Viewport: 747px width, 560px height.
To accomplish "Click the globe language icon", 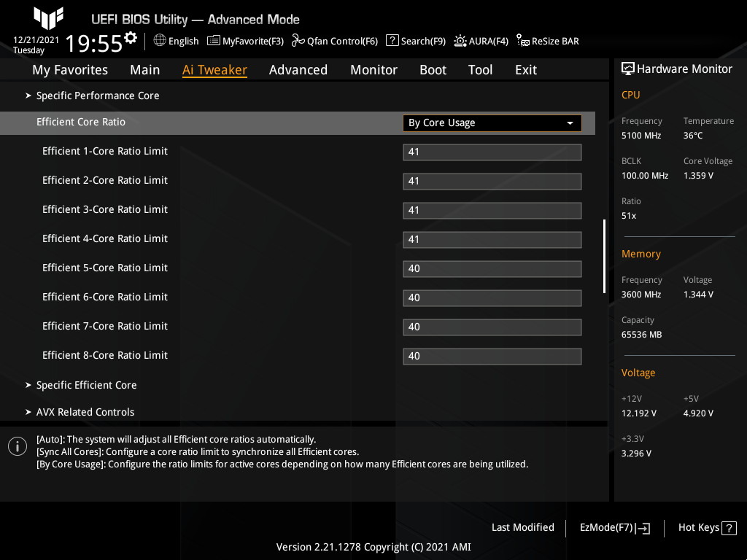I will pyautogui.click(x=160, y=41).
